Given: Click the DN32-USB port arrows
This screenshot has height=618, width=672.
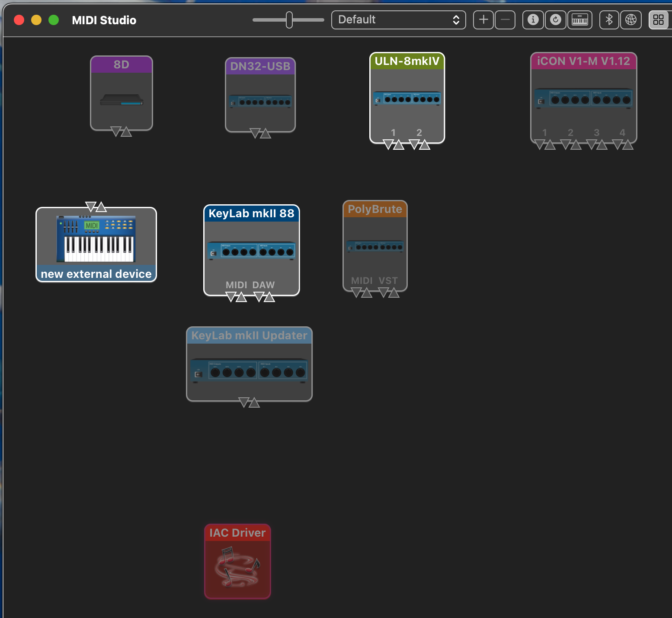Looking at the screenshot, I should pyautogui.click(x=260, y=133).
